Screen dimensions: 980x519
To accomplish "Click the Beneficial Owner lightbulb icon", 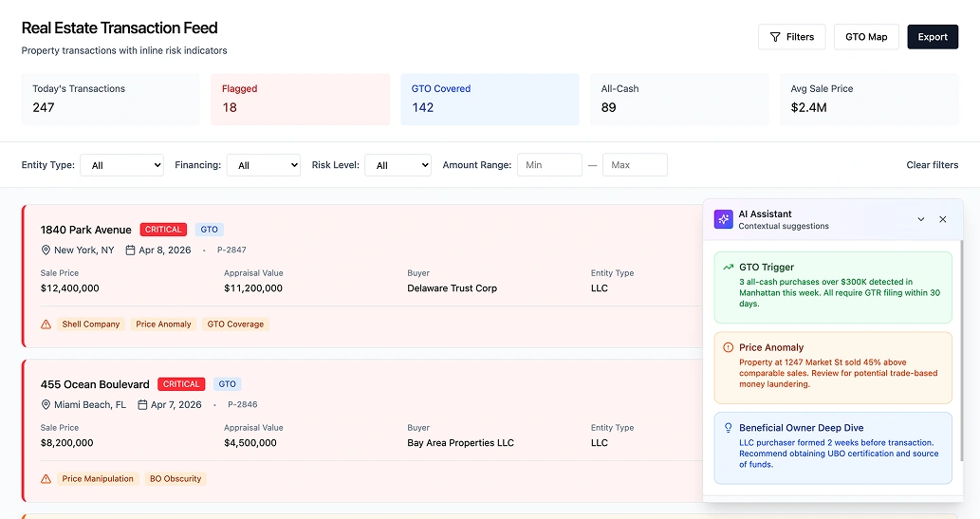I will [728, 428].
